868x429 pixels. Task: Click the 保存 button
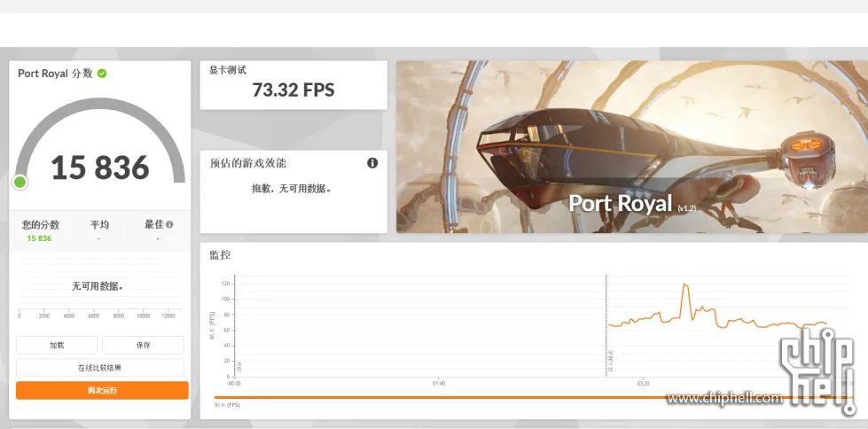click(x=144, y=345)
